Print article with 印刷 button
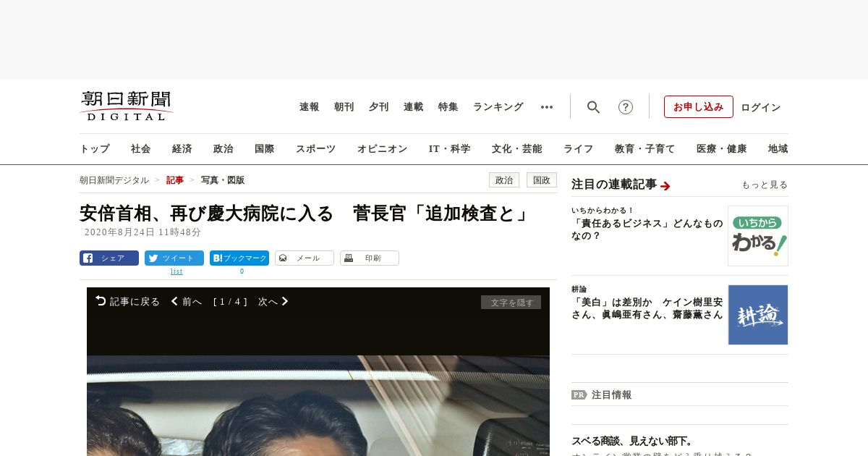868x456 pixels. coord(370,258)
